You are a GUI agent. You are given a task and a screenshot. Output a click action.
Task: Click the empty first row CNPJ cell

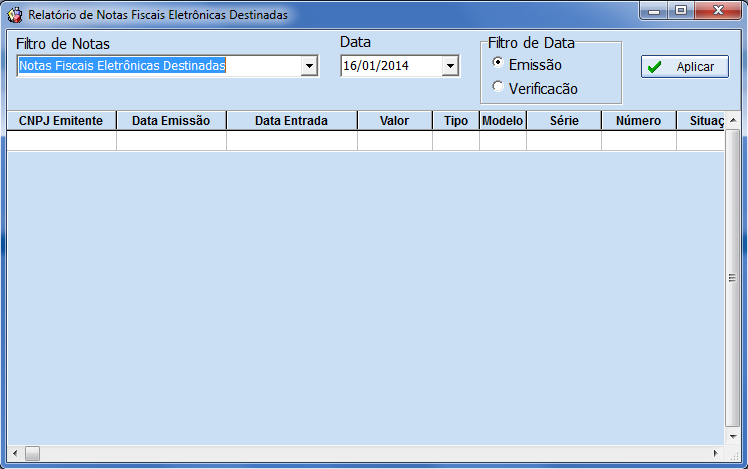click(x=61, y=141)
